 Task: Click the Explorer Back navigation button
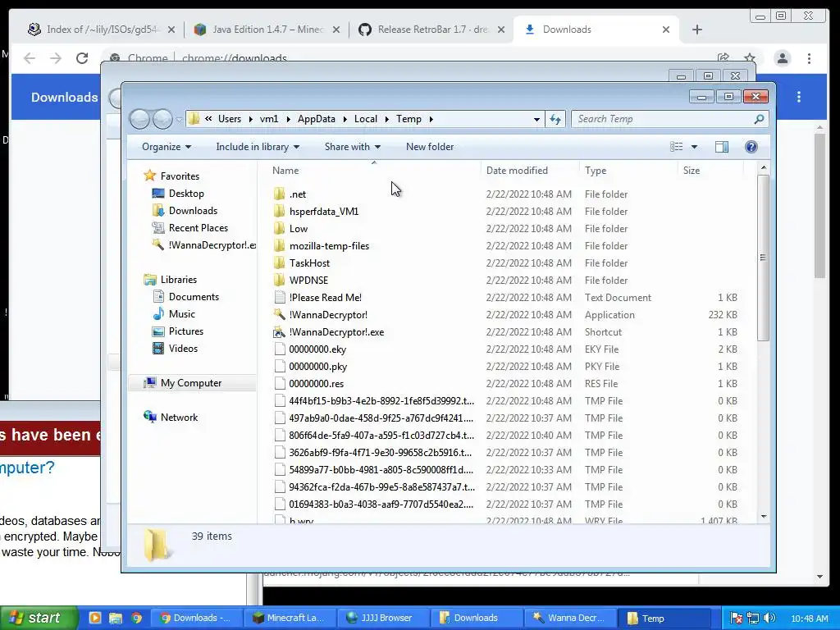(139, 119)
